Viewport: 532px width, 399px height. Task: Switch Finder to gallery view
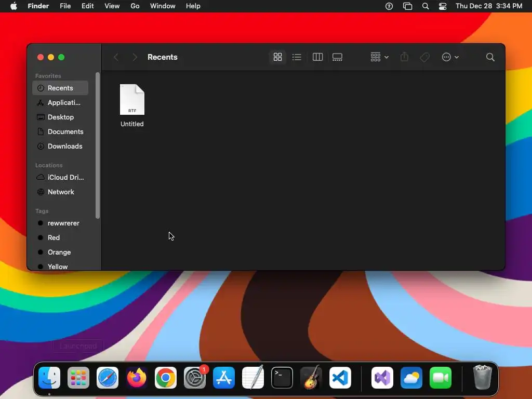pos(337,57)
